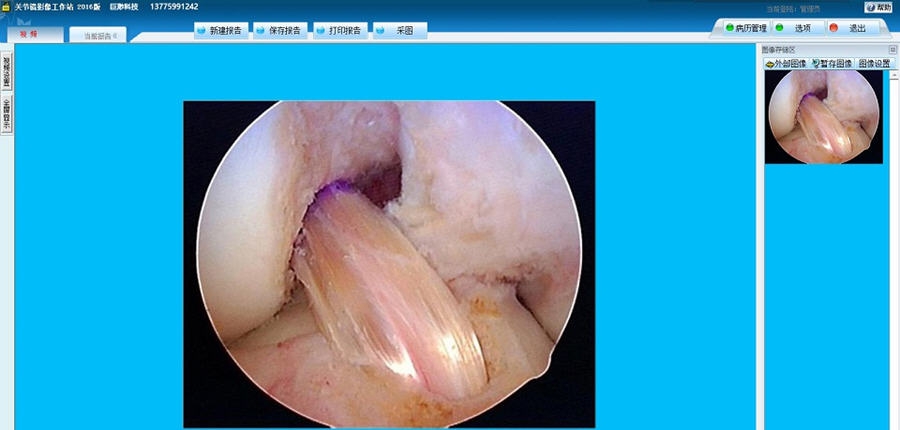The height and width of the screenshot is (430, 900).
Task: Open the 视频设置 vertical side tab
Action: (6, 72)
